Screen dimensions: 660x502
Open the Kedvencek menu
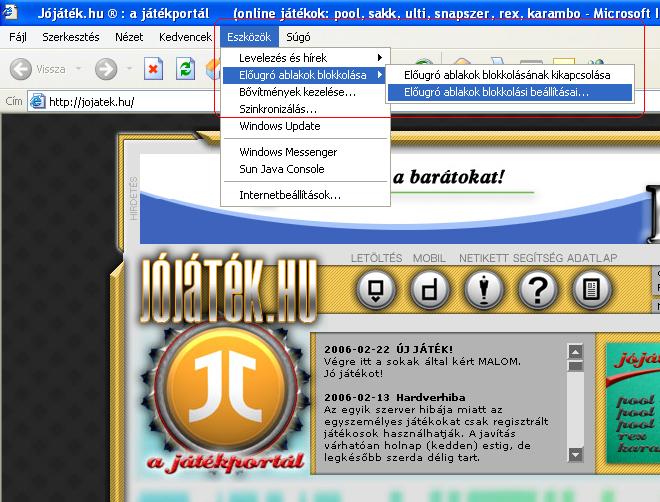[185, 37]
